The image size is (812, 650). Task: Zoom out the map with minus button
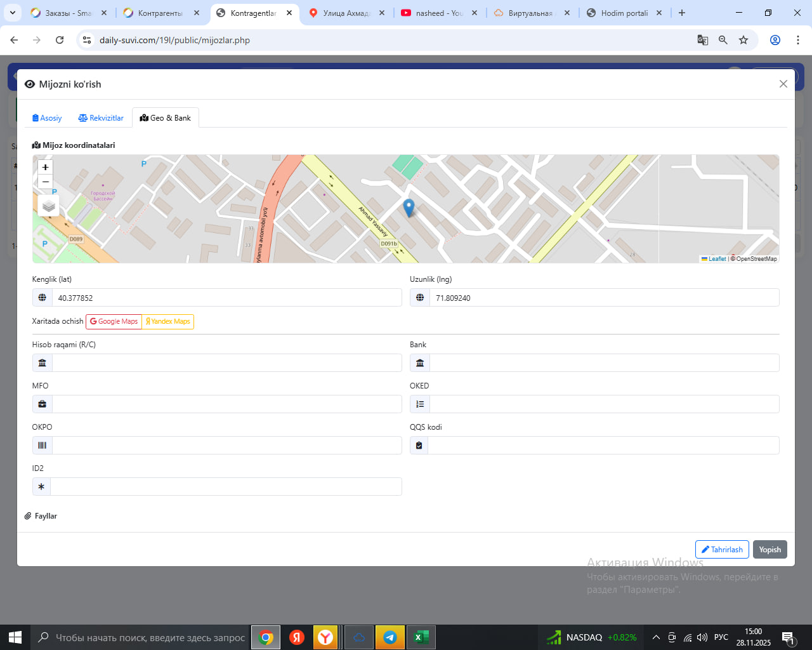coord(45,182)
